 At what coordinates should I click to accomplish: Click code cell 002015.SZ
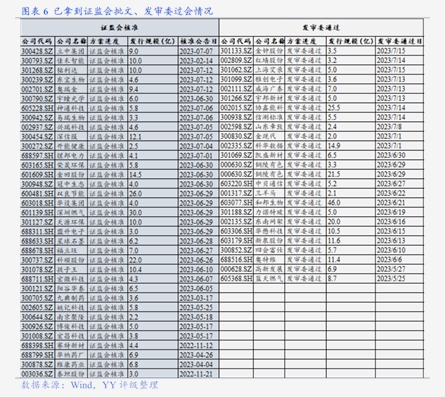[x=236, y=108]
